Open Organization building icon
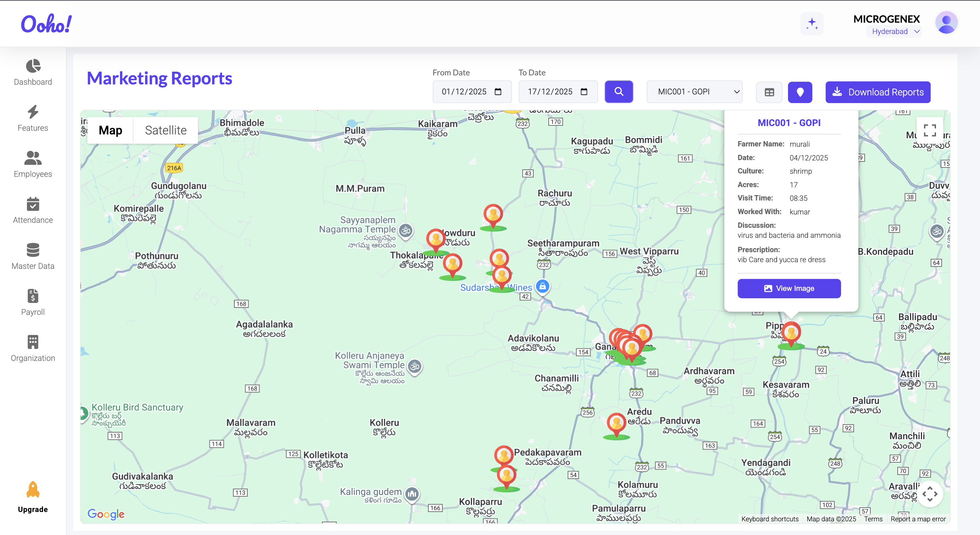The width and height of the screenshot is (980, 535). (x=33, y=342)
